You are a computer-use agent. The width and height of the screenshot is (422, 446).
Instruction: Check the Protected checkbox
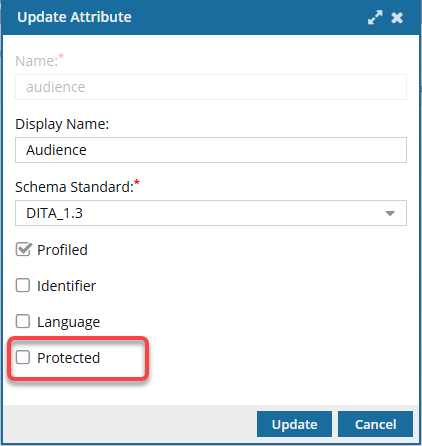(23, 357)
